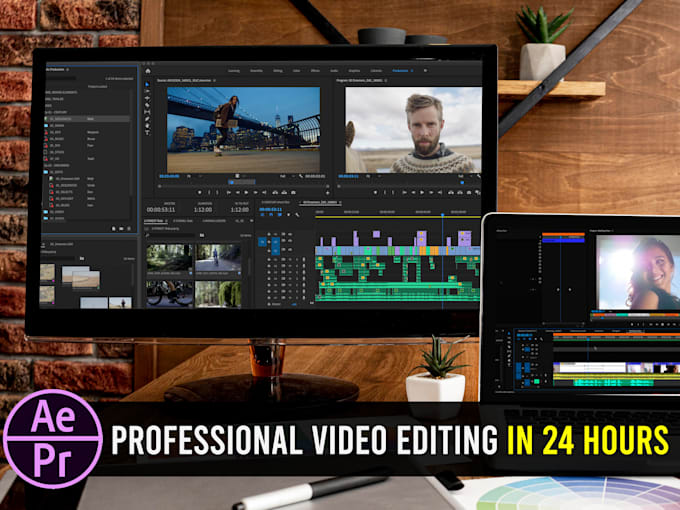Export frame from the Program monitor

tap(469, 193)
